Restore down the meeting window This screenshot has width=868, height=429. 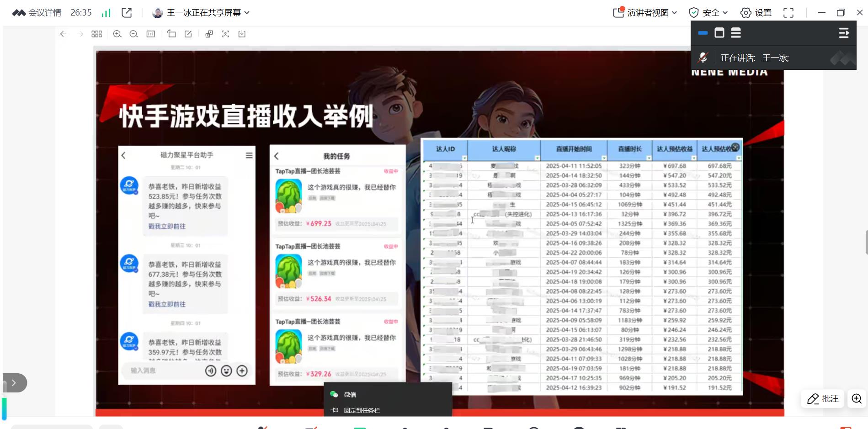pos(841,13)
